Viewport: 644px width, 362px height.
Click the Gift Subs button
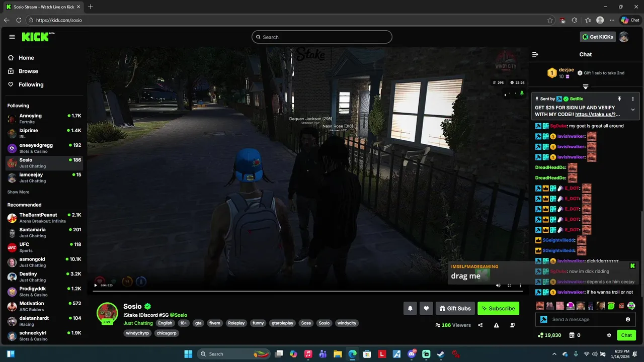(455, 308)
